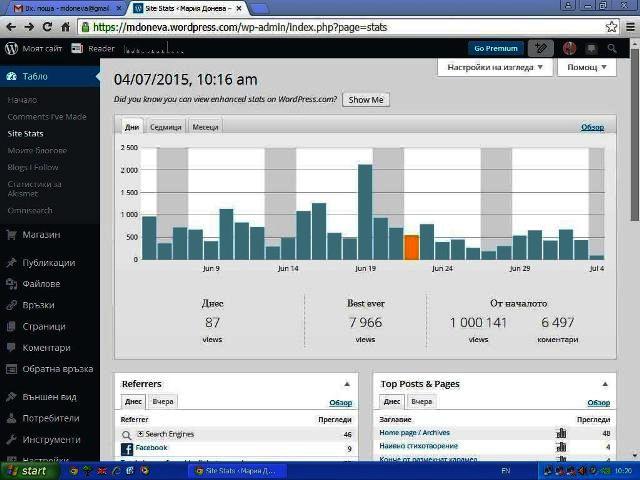Collapse the Top Posts & Pages panel
Screen dimensions: 640x480
tap(604, 384)
